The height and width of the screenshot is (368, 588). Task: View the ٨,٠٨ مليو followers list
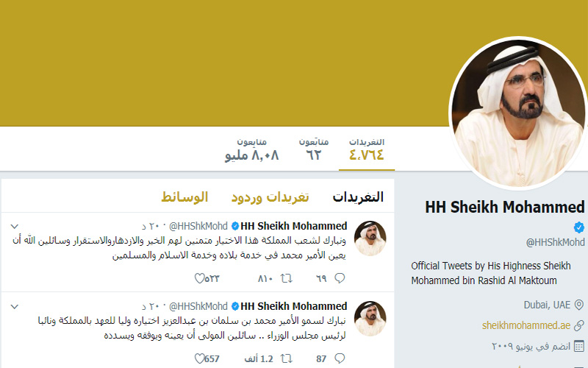pos(251,149)
